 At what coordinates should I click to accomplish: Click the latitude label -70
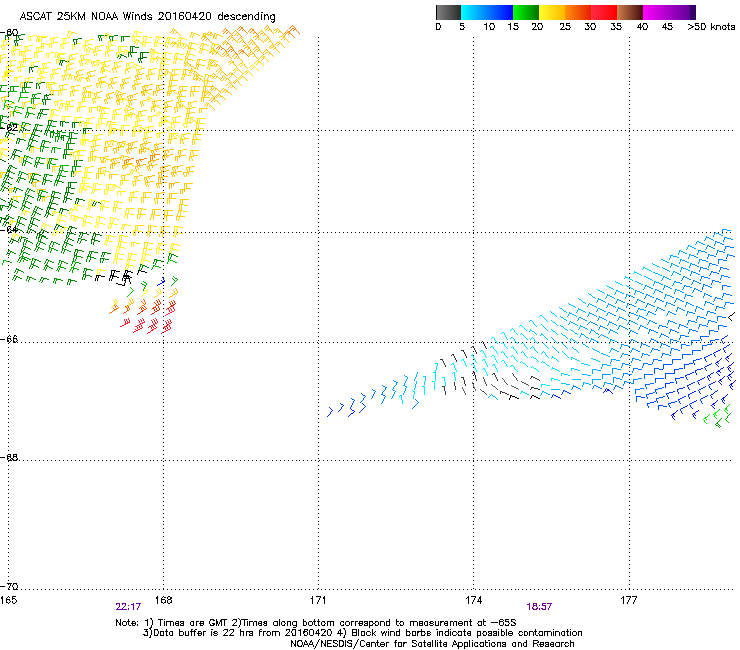point(10,587)
